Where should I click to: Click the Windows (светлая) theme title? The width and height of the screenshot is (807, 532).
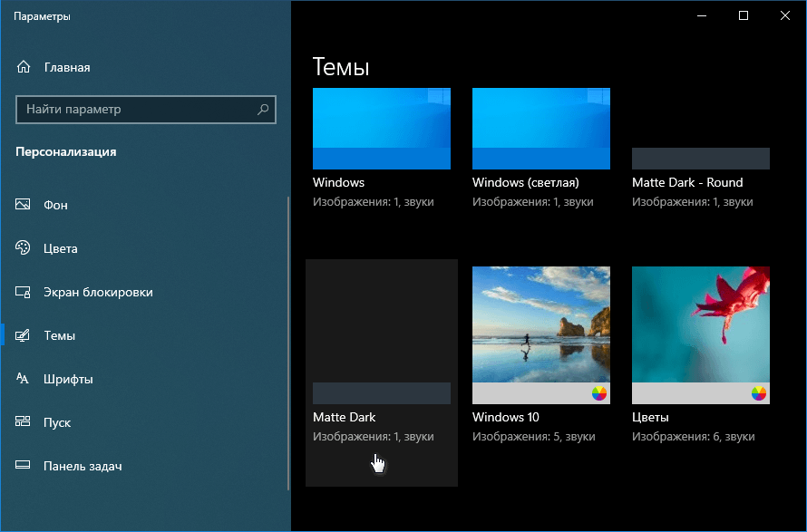pos(526,182)
